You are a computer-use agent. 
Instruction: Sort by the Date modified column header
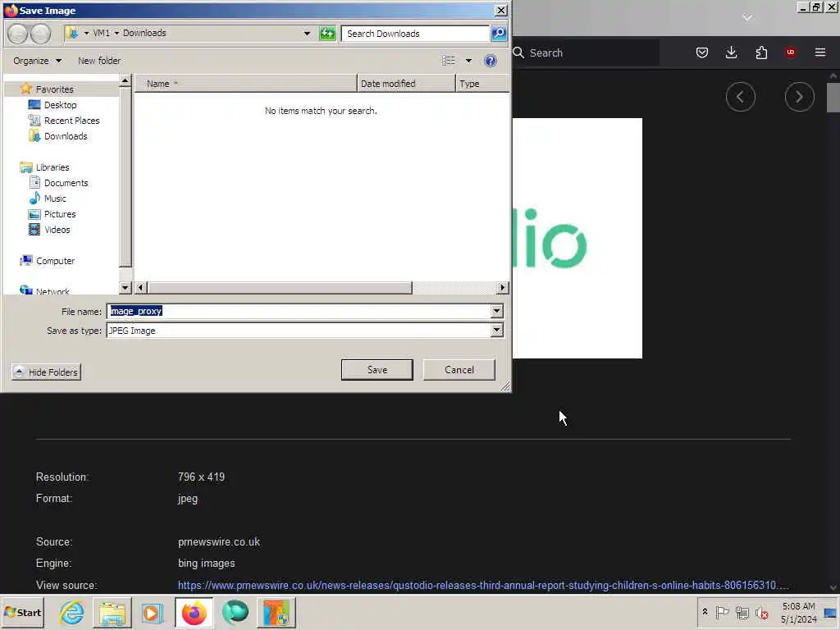tap(406, 84)
